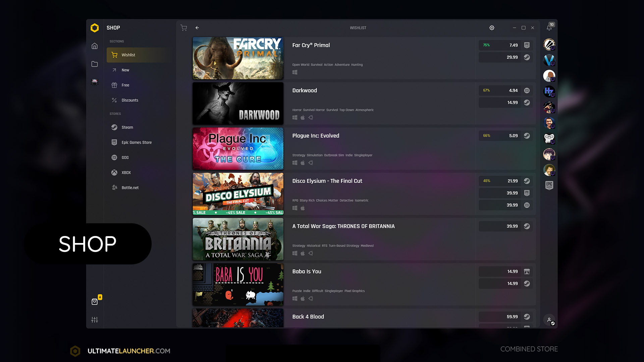This screenshot has width=644, height=362.
Task: Click the Far Cry® Primal title
Action: coord(311,45)
